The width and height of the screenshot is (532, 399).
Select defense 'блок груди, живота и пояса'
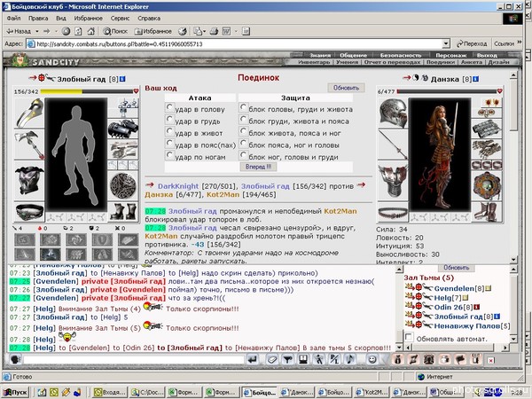tap(243, 119)
